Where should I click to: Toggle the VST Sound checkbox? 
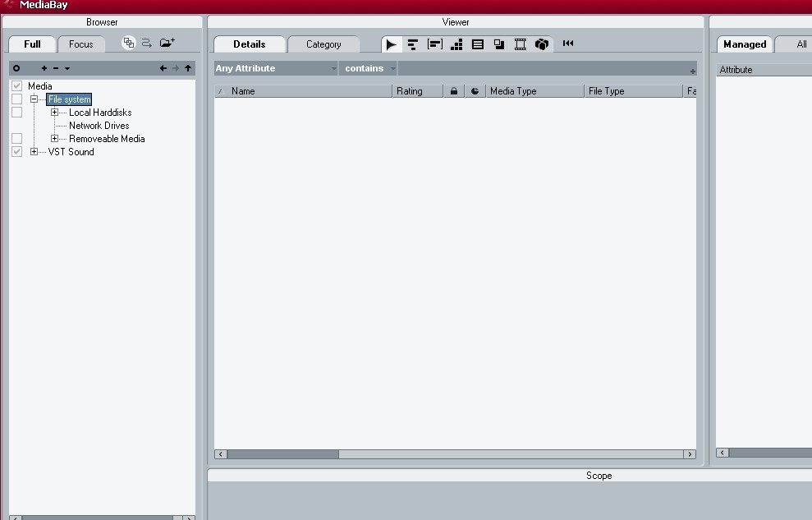point(16,152)
